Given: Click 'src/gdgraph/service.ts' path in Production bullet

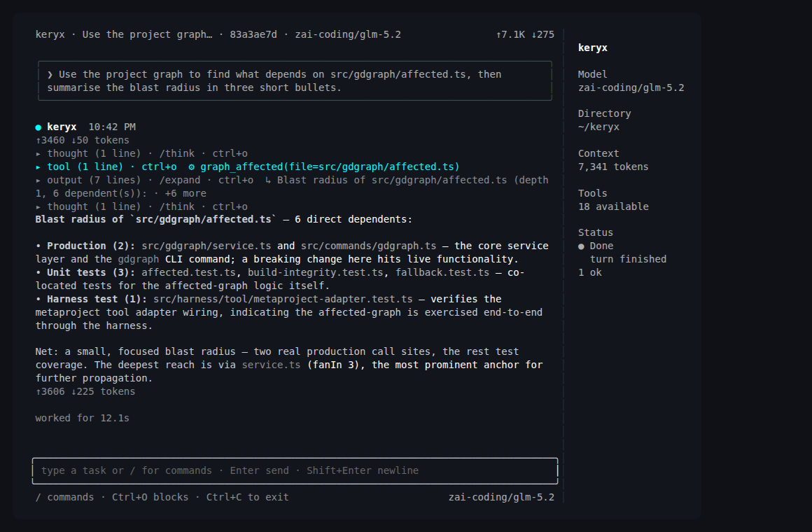Looking at the screenshot, I should pos(206,246).
